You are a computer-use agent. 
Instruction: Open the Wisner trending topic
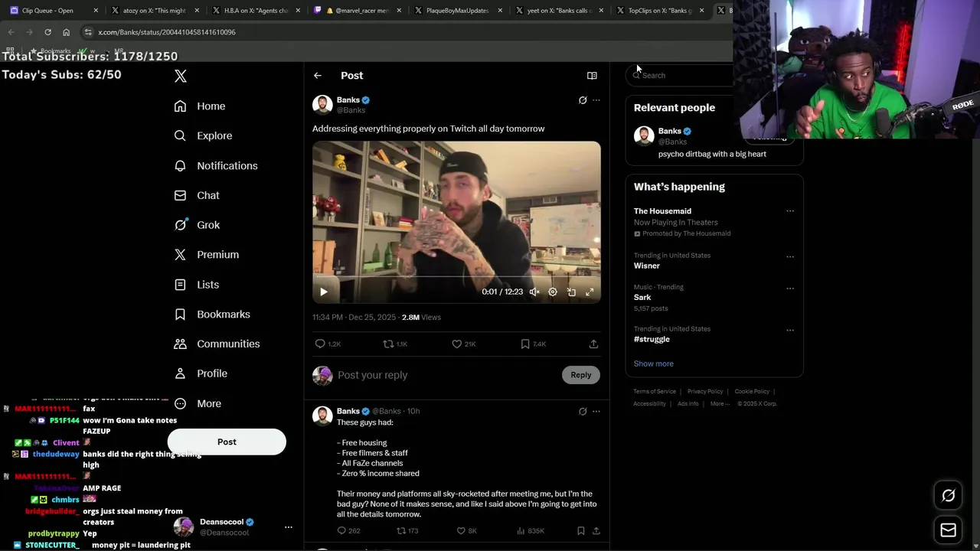point(647,266)
